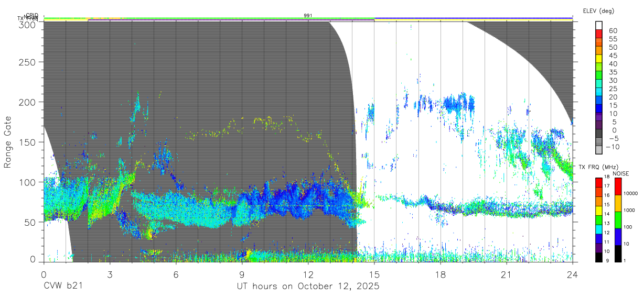Click the y-axis tick label '250'
644x297 pixels.
[x=27, y=62]
